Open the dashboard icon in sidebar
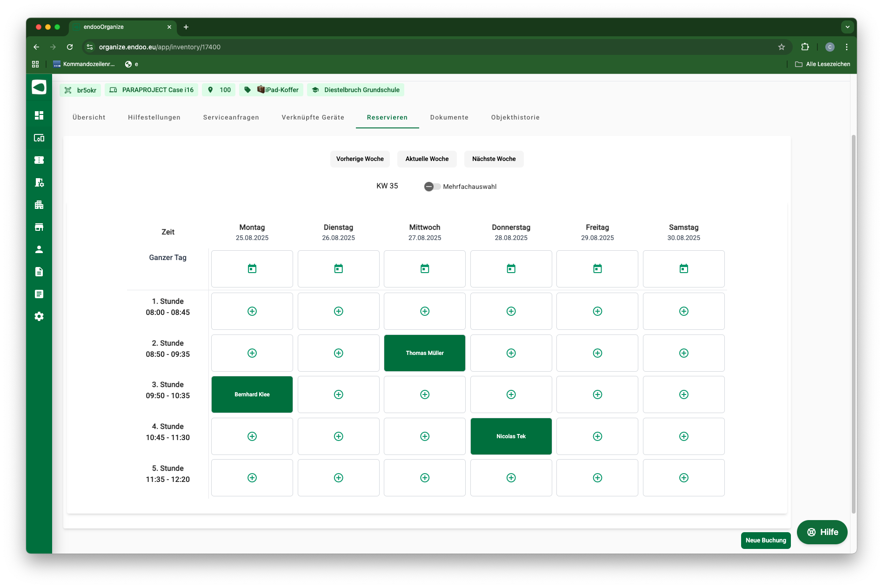Image resolution: width=883 pixels, height=588 pixels. click(x=39, y=115)
